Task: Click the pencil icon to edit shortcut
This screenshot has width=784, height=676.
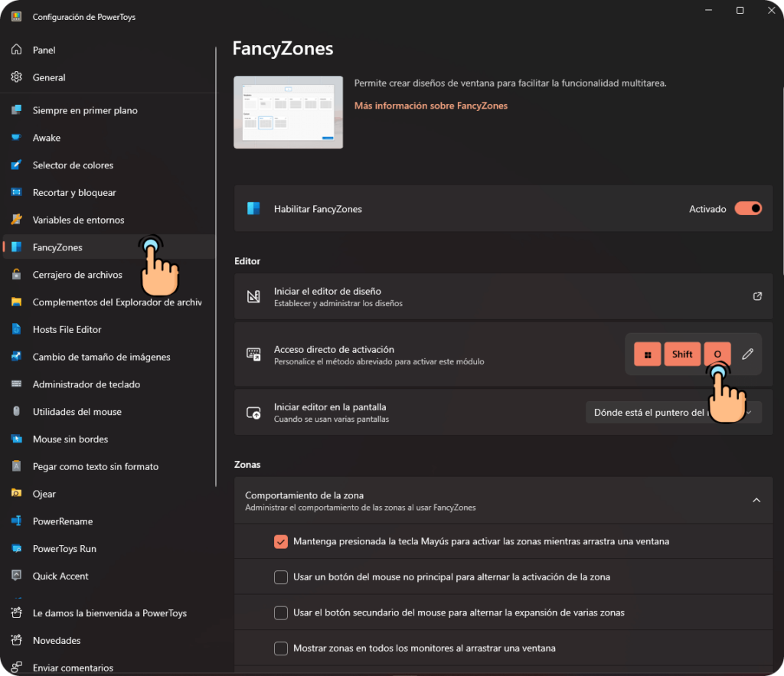Action: (x=748, y=354)
